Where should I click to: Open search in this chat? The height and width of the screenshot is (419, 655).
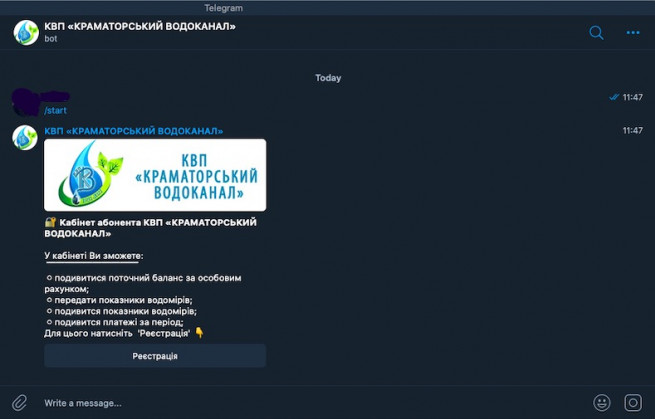tap(596, 33)
